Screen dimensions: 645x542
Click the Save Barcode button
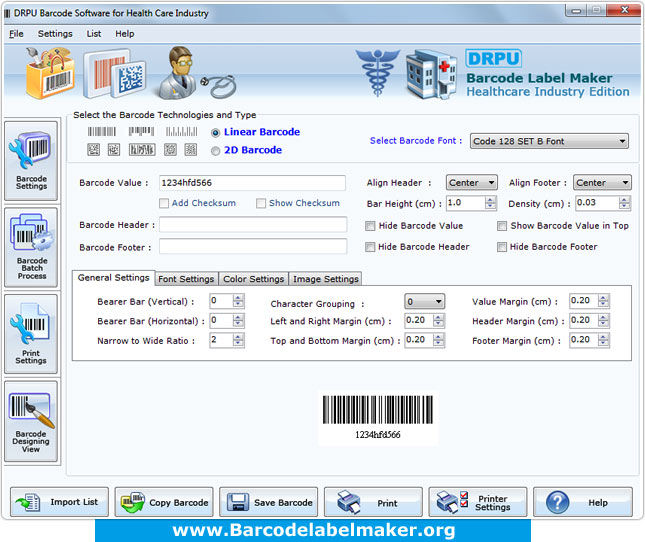pyautogui.click(x=269, y=502)
